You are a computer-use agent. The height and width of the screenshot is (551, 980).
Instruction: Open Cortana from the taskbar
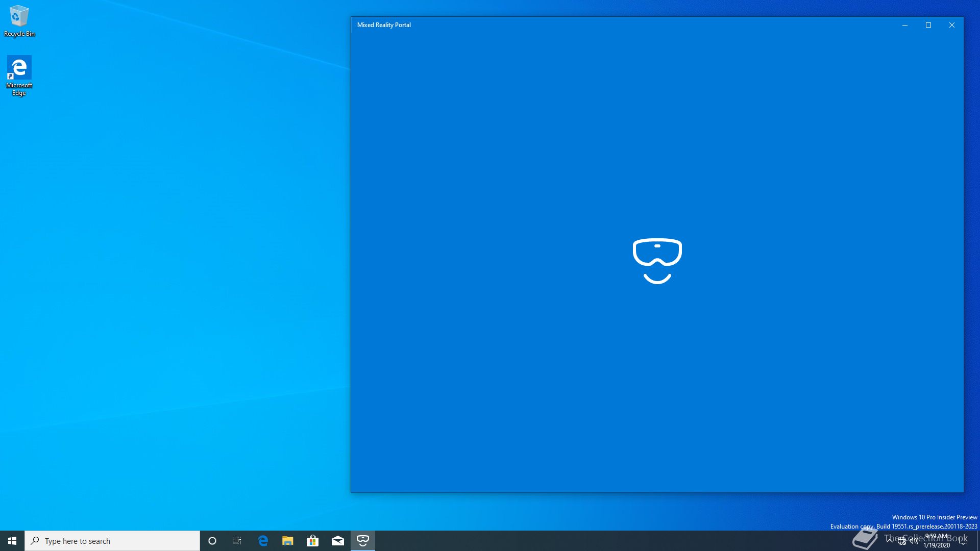[x=212, y=541]
